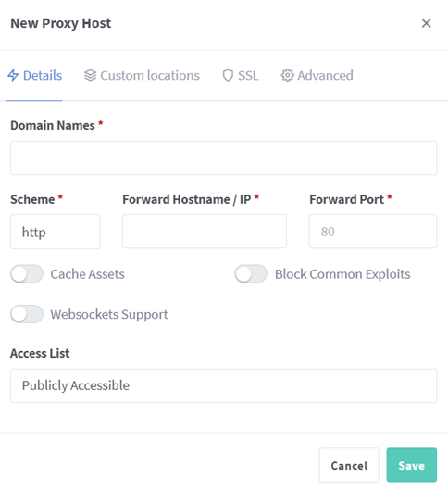
Task: Focus the Domain Names field
Action: (223, 157)
